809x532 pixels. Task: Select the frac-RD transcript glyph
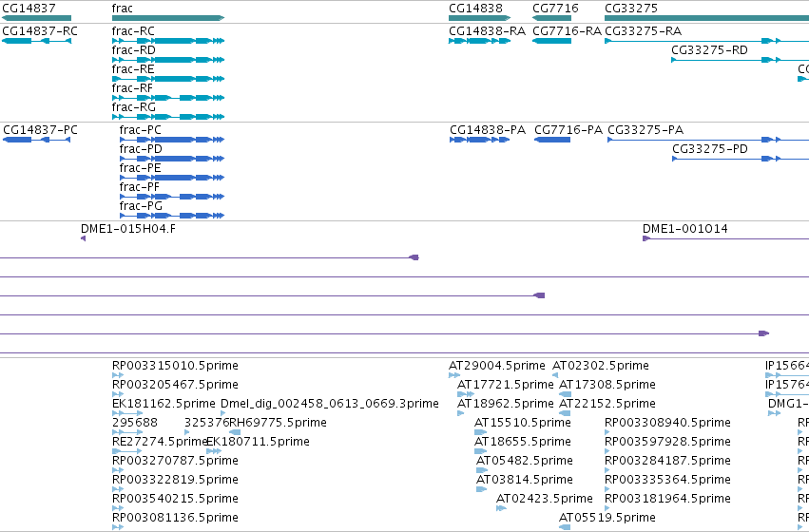pyautogui.click(x=168, y=60)
